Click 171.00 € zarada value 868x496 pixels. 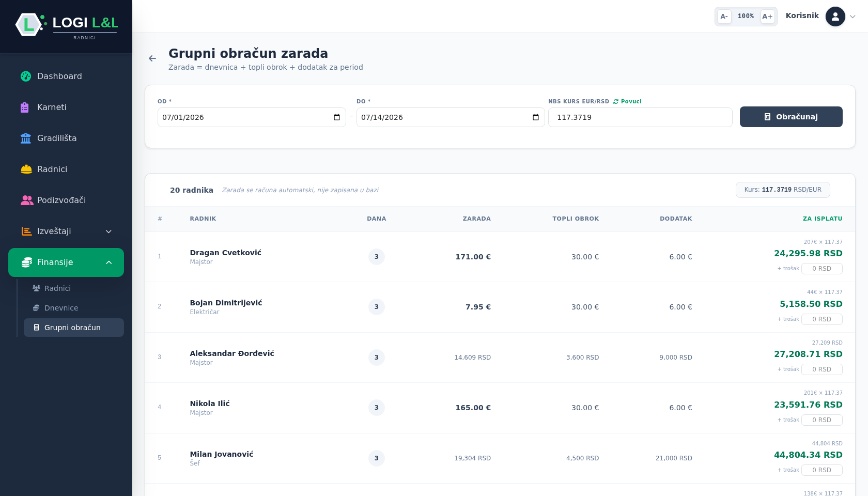[473, 257]
